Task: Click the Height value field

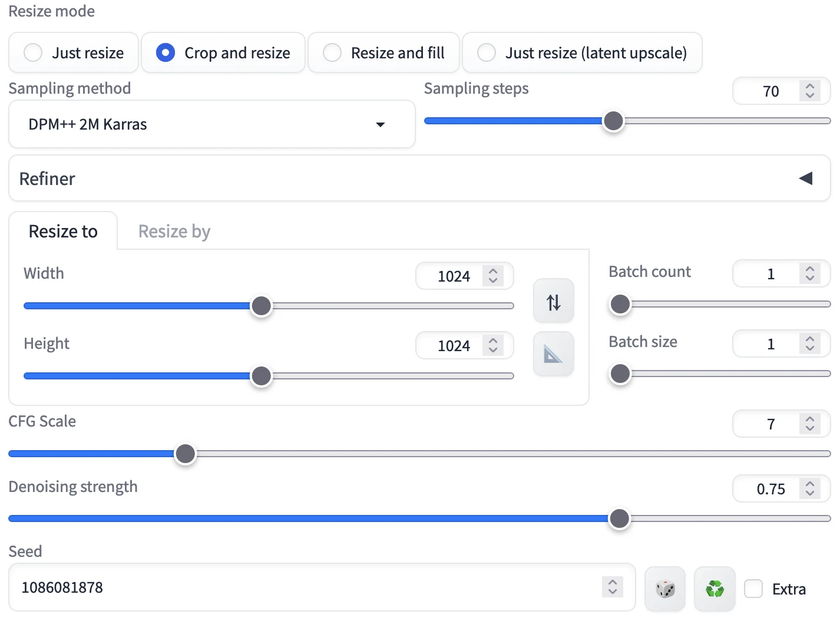Action: click(x=464, y=346)
